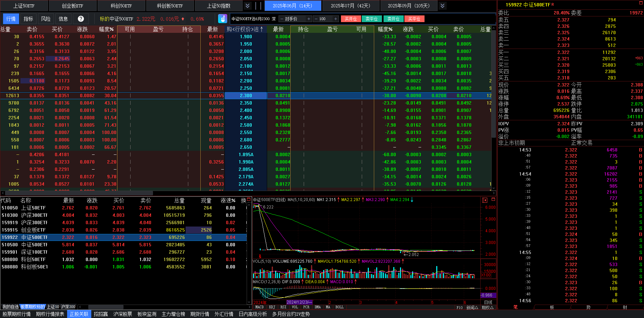
Task: Expand more expiry month tabs chevron
Action: pos(443,6)
